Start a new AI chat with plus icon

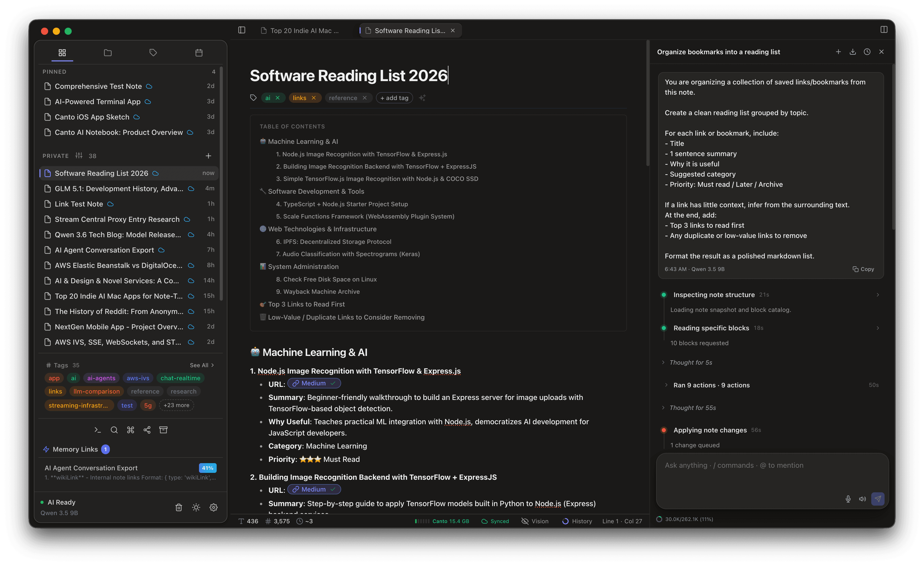coord(838,52)
